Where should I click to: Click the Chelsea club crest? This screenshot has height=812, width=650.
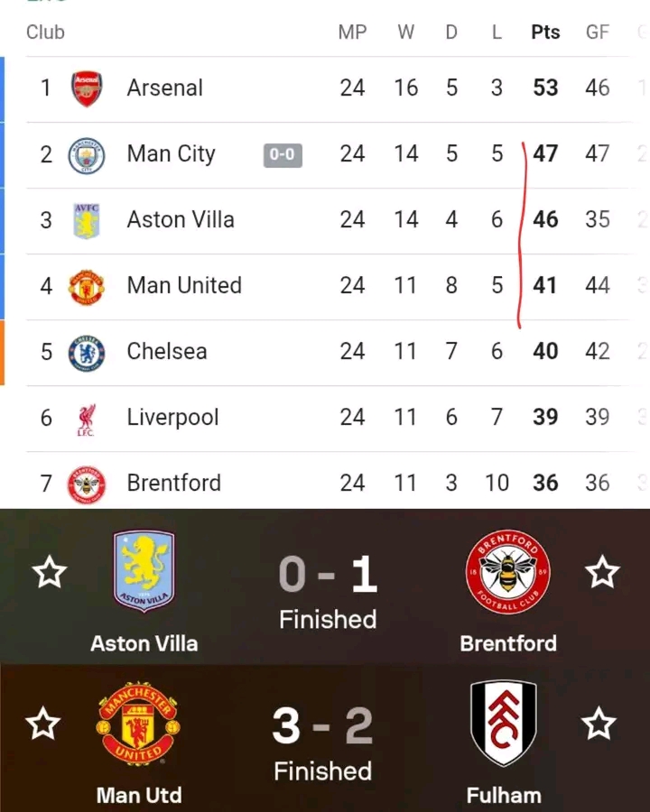pos(87,353)
